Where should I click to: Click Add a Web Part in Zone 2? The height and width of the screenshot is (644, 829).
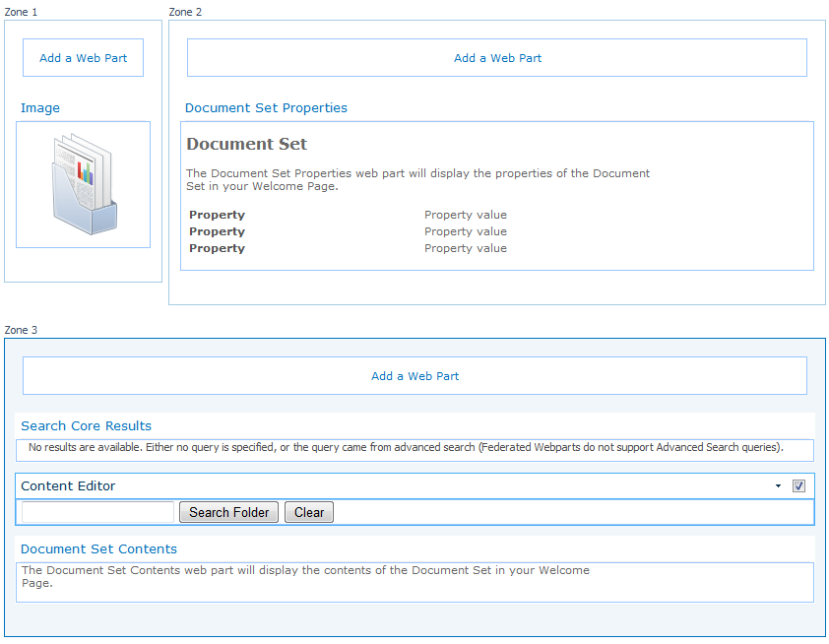[x=497, y=58]
